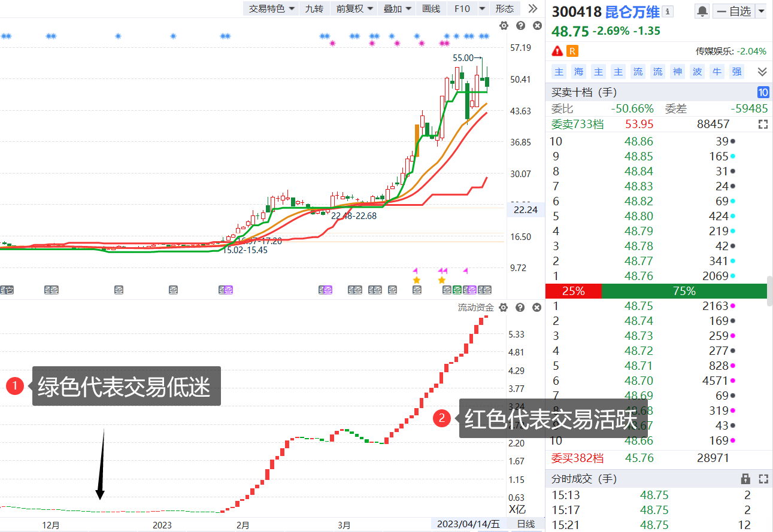Click the 委卖733档 price 53.95

click(x=639, y=124)
